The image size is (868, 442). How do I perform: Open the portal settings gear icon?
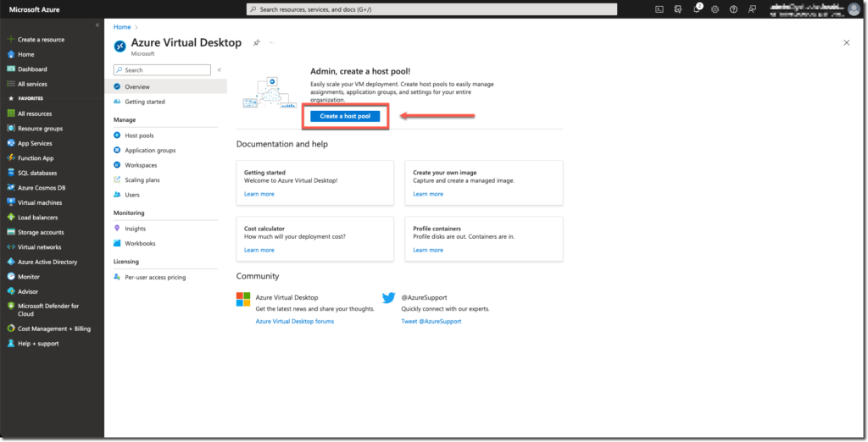(715, 9)
